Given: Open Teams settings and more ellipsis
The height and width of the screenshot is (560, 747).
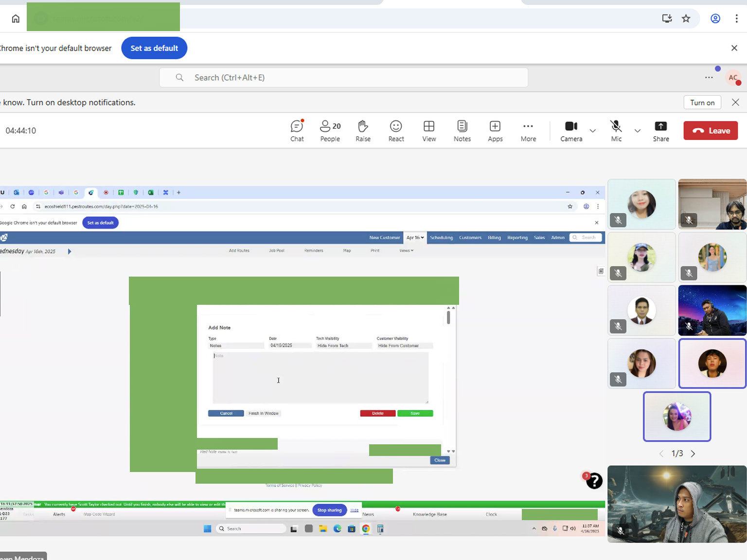Looking at the screenshot, I should 709,78.
